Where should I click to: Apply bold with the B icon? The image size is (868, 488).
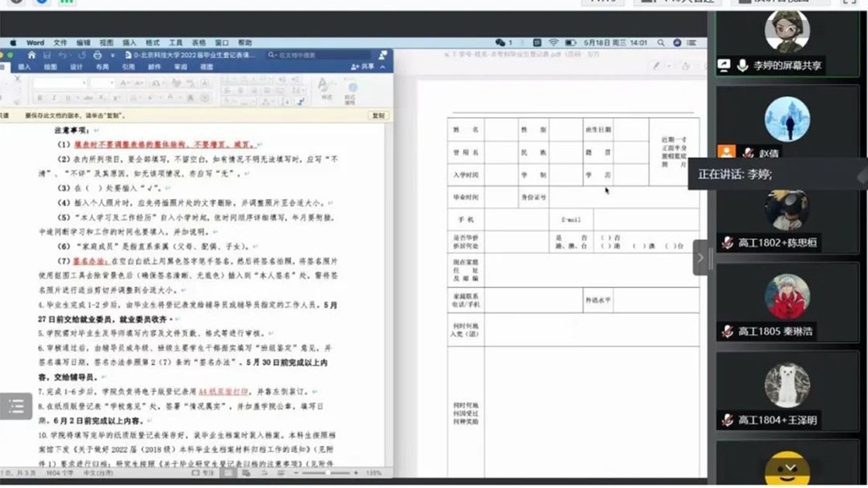[x=40, y=98]
